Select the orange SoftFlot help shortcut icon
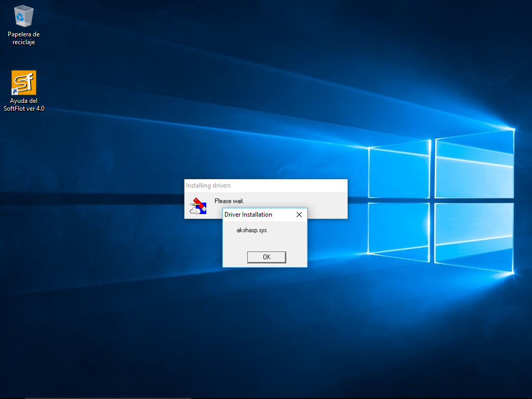The image size is (532, 399). [24, 82]
